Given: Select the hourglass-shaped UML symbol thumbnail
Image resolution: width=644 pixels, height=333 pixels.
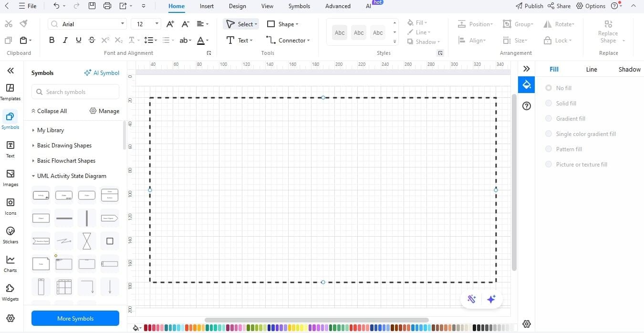Looking at the screenshot, I should coord(87,241).
